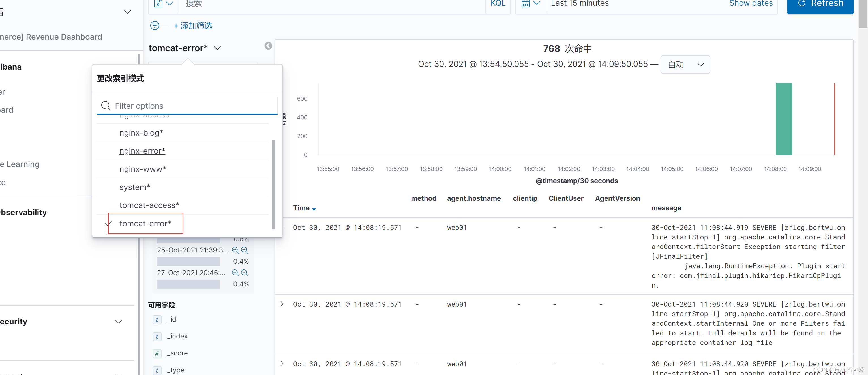Click the ClientUser column header
This screenshot has width=868, height=375.
coord(566,198)
